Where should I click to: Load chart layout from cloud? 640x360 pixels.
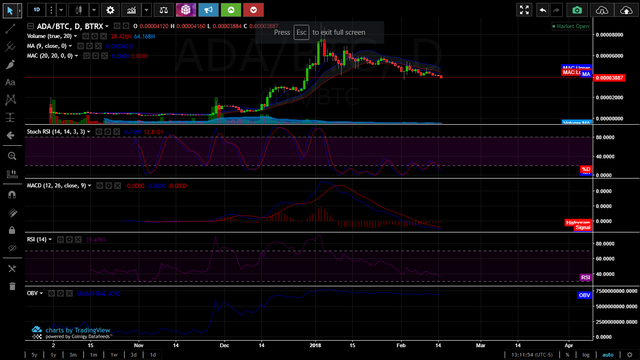pos(602,10)
